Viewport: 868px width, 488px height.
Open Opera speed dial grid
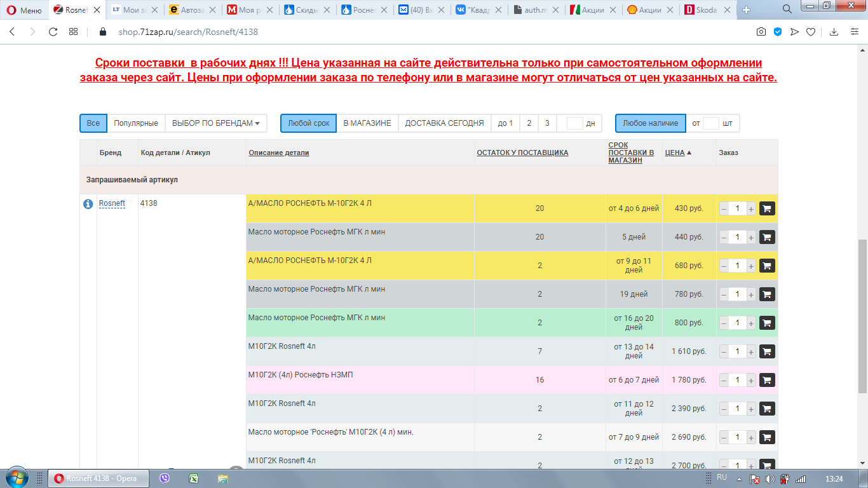tap(73, 32)
